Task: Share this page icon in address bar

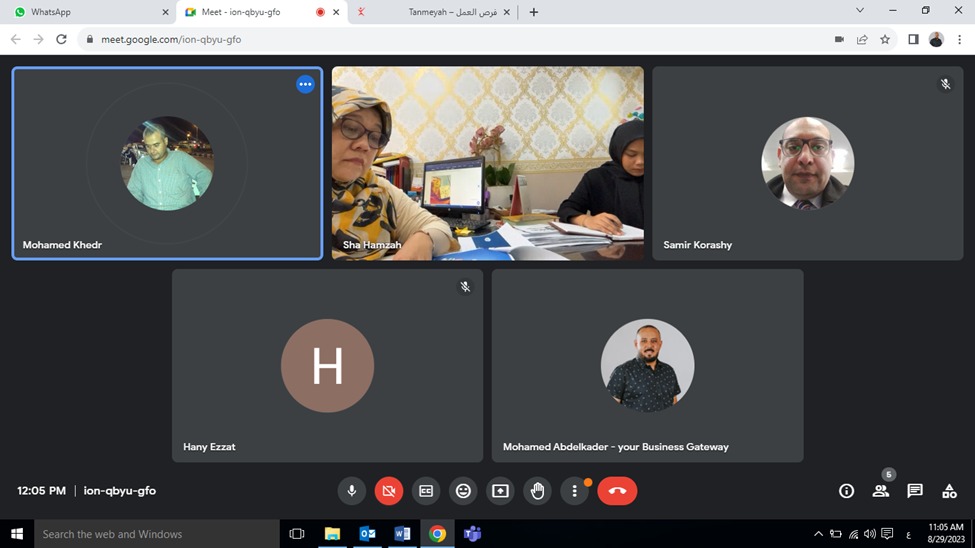Action: pyautogui.click(x=862, y=39)
